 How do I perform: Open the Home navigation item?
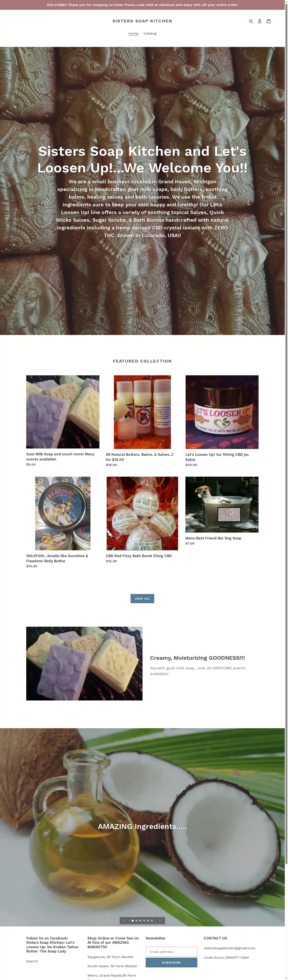pyautogui.click(x=133, y=33)
